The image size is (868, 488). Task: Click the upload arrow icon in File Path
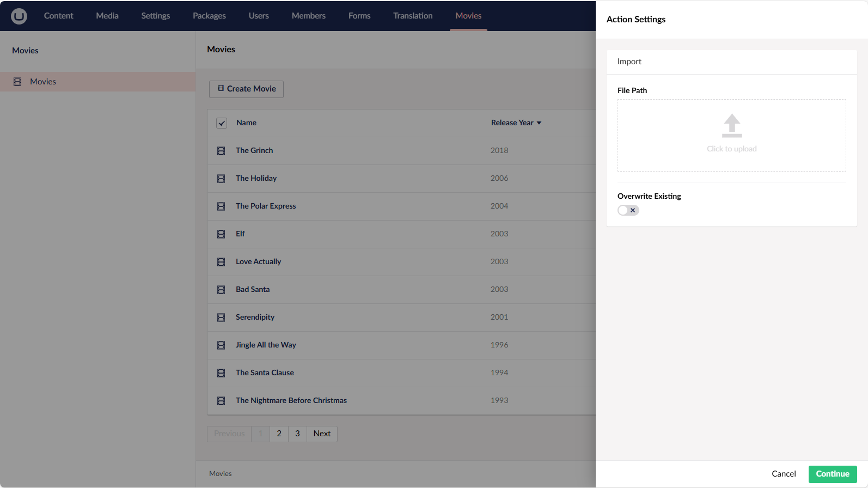732,126
